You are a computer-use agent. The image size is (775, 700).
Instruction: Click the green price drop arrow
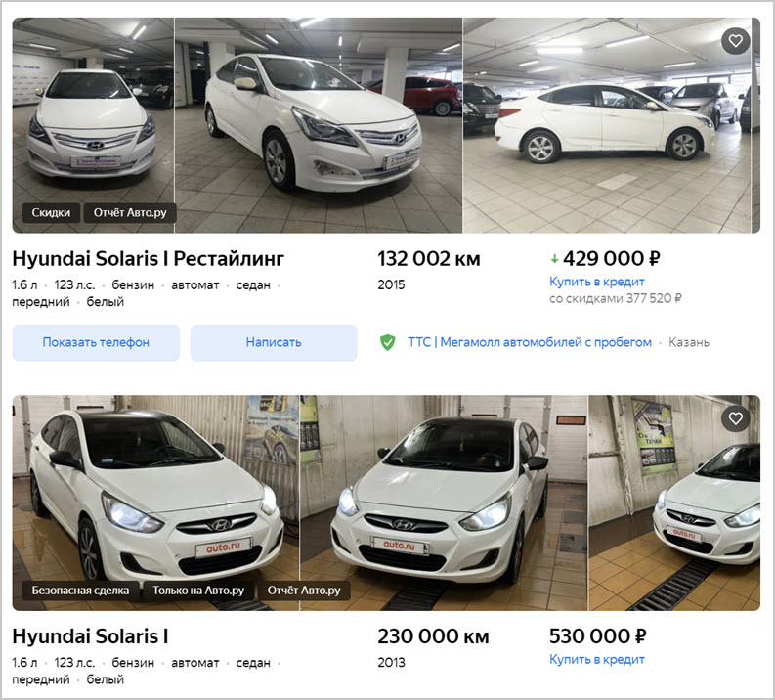(554, 258)
